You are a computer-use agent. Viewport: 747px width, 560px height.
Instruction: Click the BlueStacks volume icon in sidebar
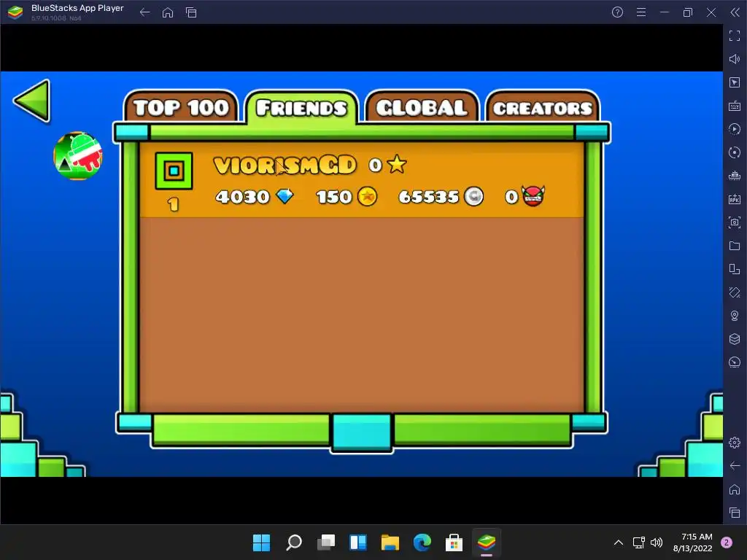[x=735, y=59]
